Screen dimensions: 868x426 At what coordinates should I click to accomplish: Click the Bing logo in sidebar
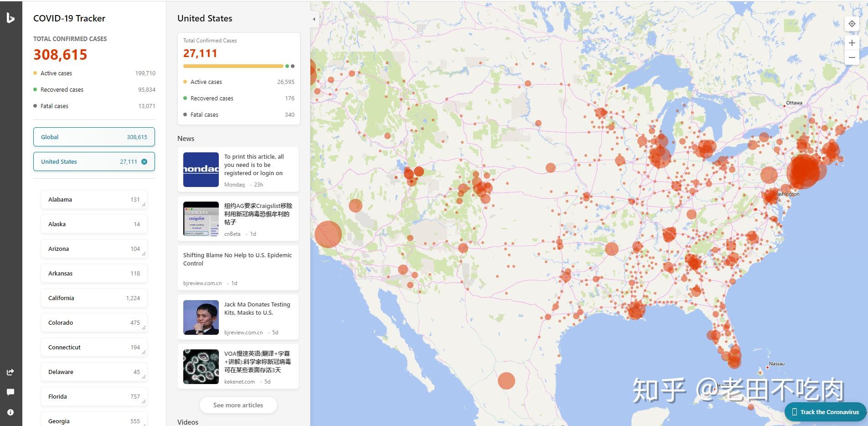coord(10,18)
